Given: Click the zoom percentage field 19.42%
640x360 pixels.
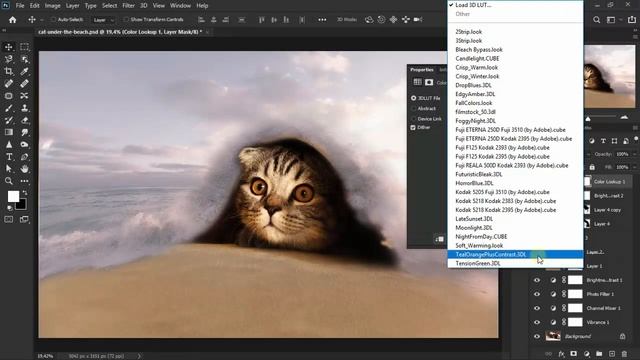Looking at the screenshot, I should point(45,356).
